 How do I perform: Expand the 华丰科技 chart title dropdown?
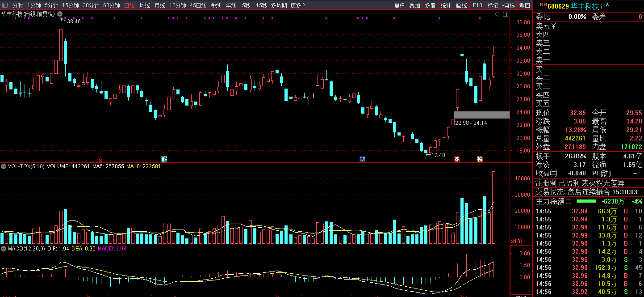click(59, 14)
